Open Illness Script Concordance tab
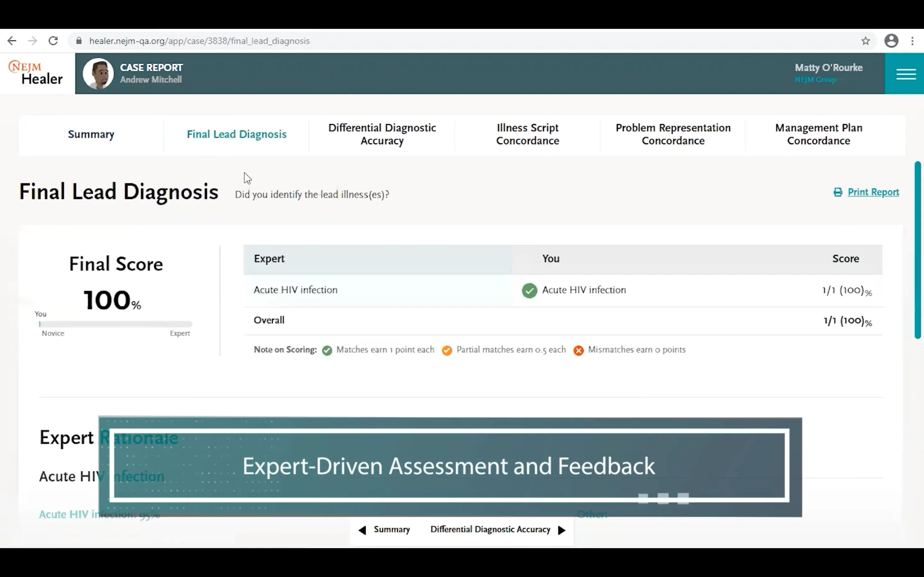 527,134
